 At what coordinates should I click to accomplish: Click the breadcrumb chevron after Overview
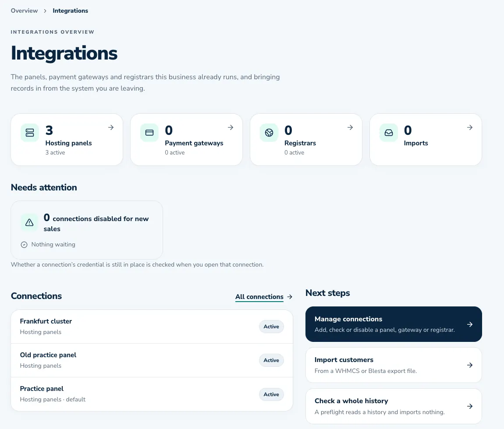(45, 11)
